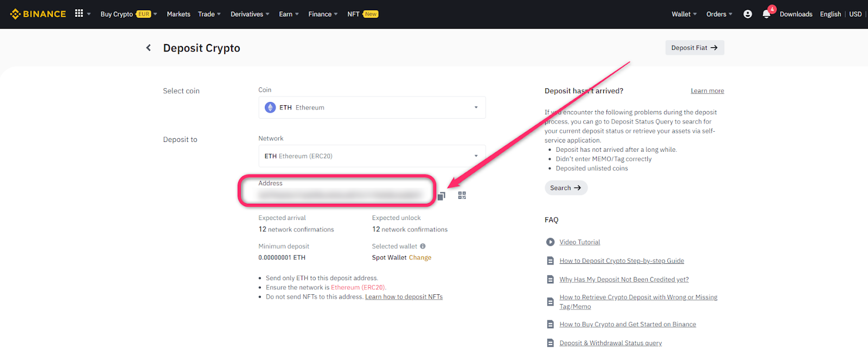Open the apps grid menu icon
Viewport: 868px width, 362px height.
point(79,14)
